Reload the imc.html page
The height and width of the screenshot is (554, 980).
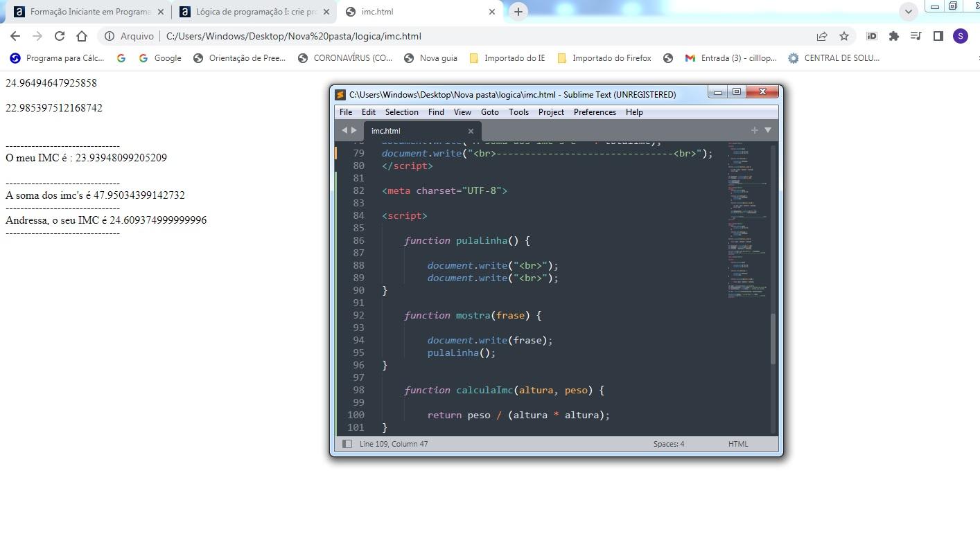60,36
